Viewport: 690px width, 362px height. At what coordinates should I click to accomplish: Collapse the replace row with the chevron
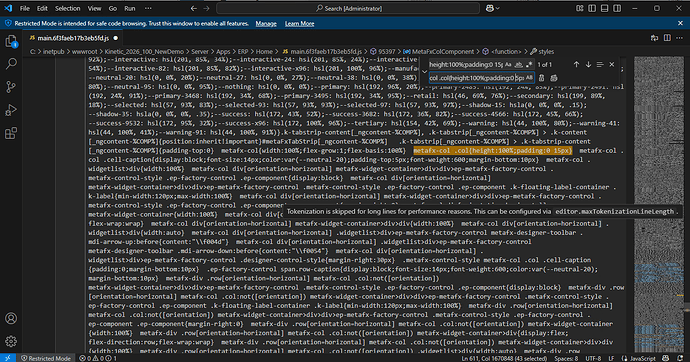tap(424, 71)
